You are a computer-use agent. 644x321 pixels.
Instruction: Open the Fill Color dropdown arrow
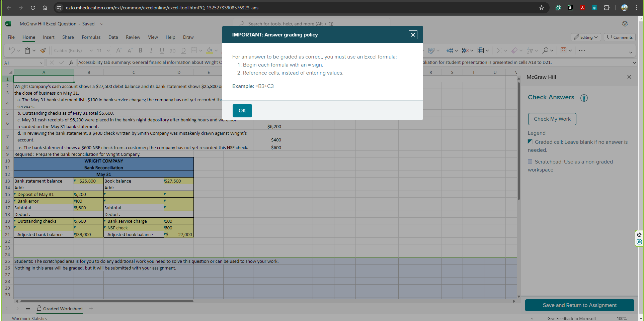(x=216, y=51)
